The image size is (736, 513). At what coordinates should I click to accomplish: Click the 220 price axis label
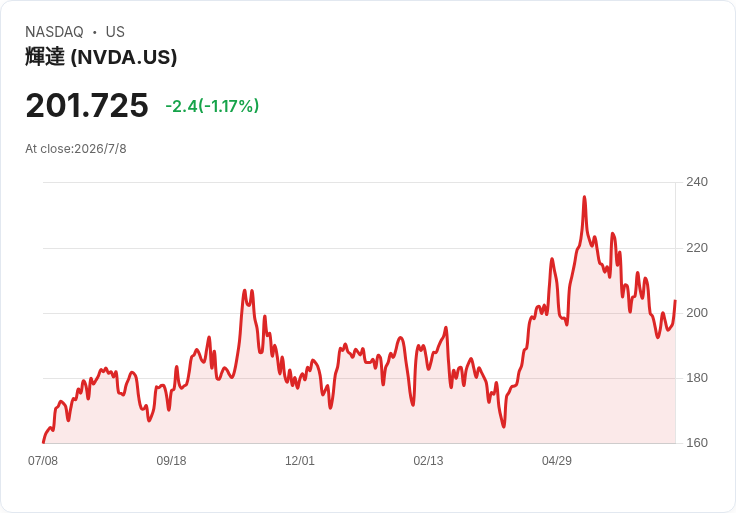[697, 248]
